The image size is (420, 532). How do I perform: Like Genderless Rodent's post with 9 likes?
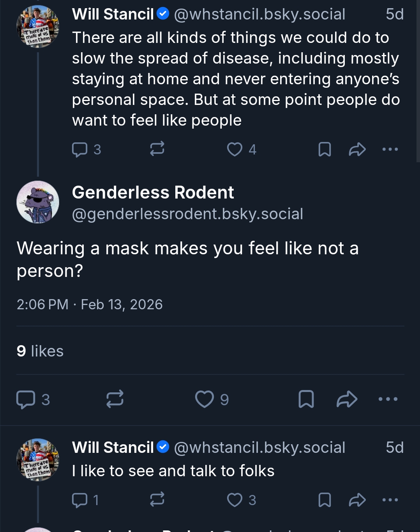[205, 399]
